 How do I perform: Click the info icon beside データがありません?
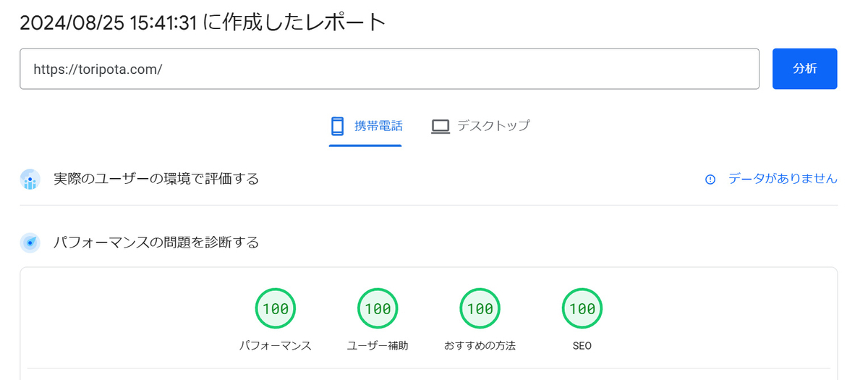pyautogui.click(x=710, y=180)
